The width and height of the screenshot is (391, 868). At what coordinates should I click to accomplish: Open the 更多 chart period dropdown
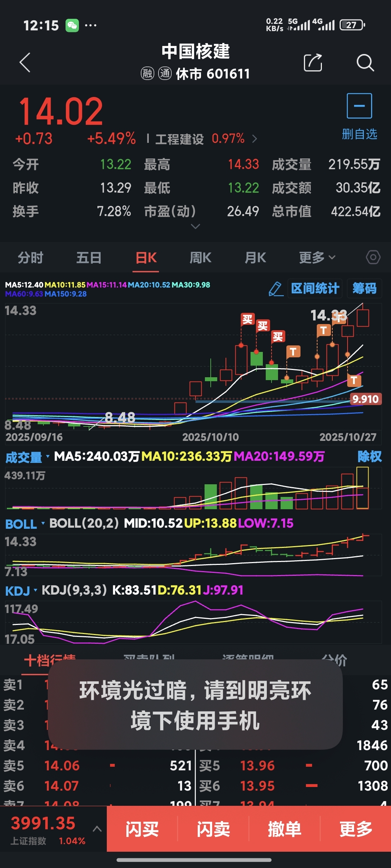(x=318, y=258)
